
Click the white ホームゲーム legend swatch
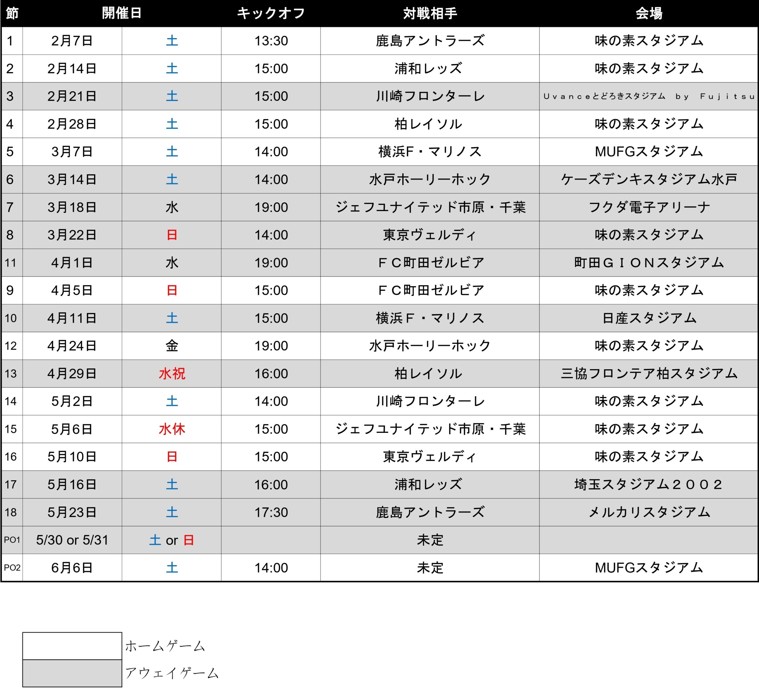point(72,645)
